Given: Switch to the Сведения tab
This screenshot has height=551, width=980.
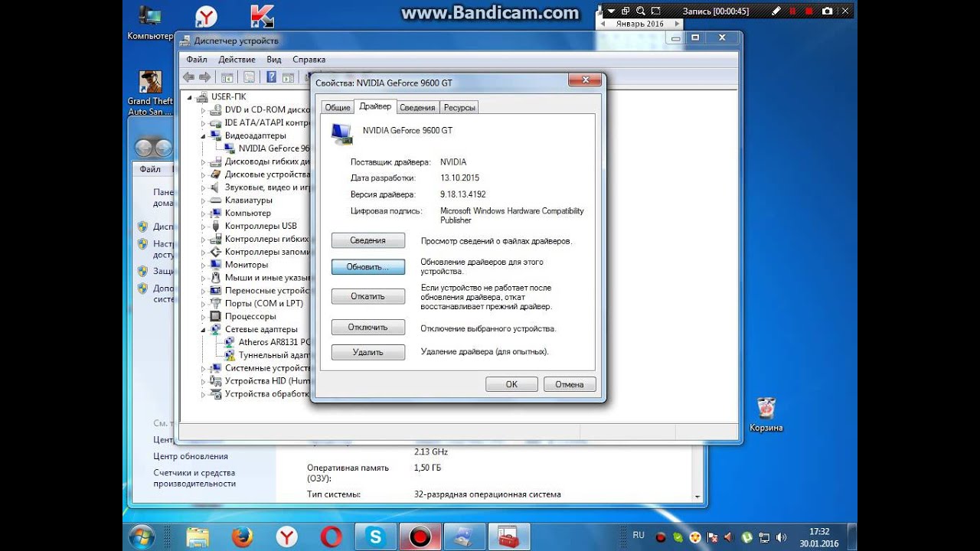Looking at the screenshot, I should 417,108.
